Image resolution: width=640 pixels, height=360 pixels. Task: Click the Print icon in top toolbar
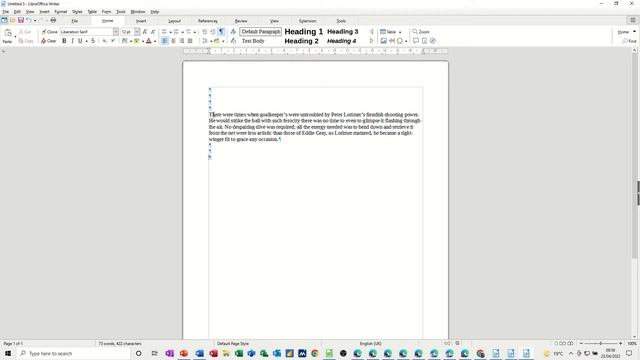click(53, 20)
